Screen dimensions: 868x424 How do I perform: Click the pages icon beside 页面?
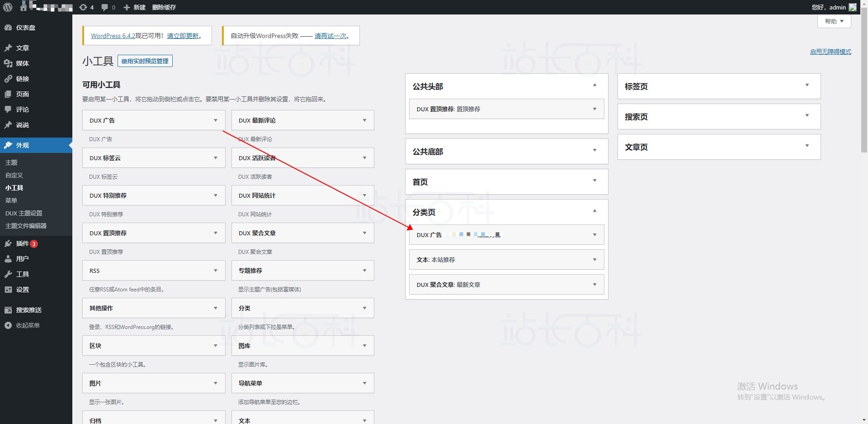(8, 94)
